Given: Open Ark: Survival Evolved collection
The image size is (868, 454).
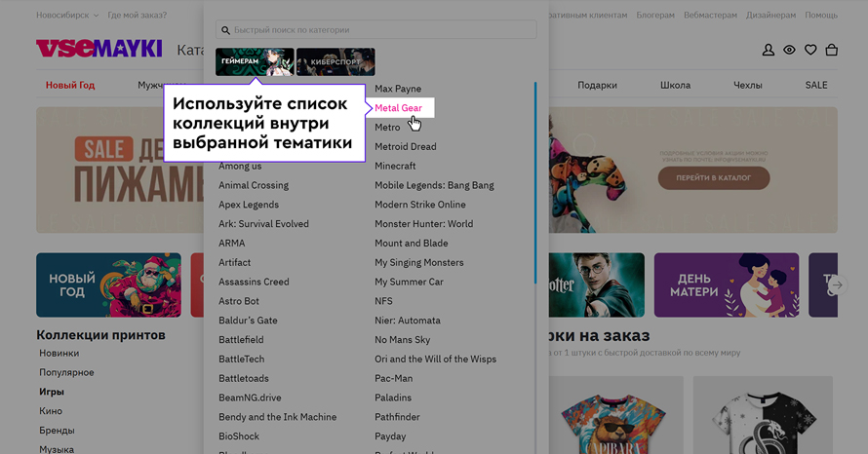Looking at the screenshot, I should (x=263, y=224).
